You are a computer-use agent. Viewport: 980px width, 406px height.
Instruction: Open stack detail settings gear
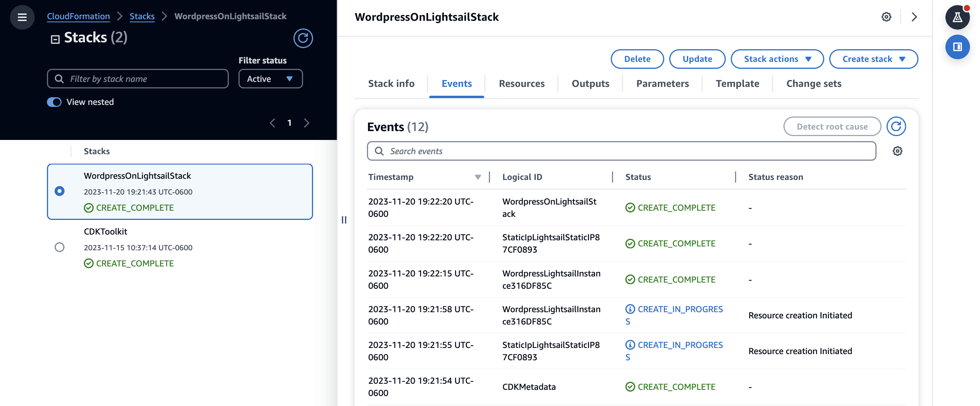coord(886,17)
